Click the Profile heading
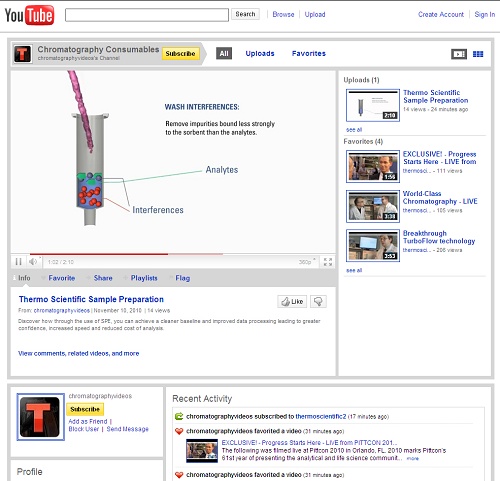The image size is (500, 481). pyautogui.click(x=29, y=472)
